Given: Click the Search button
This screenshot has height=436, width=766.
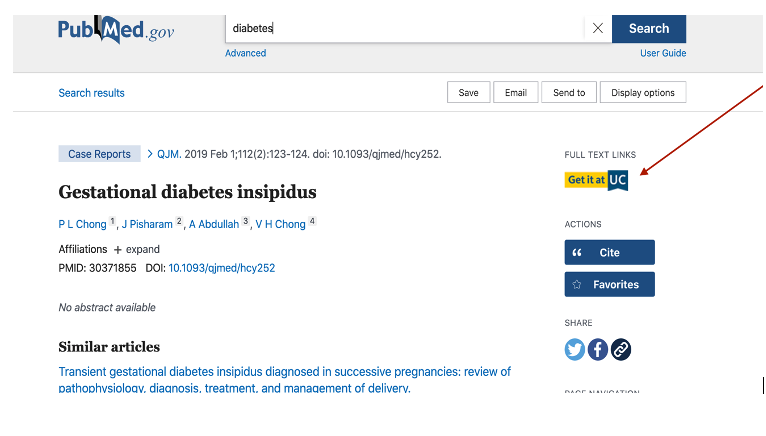Looking at the screenshot, I should (x=649, y=29).
